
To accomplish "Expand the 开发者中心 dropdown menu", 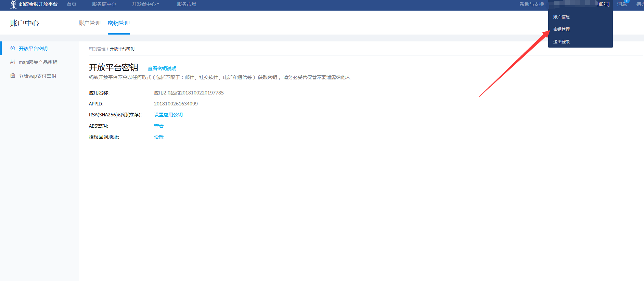I will [145, 4].
